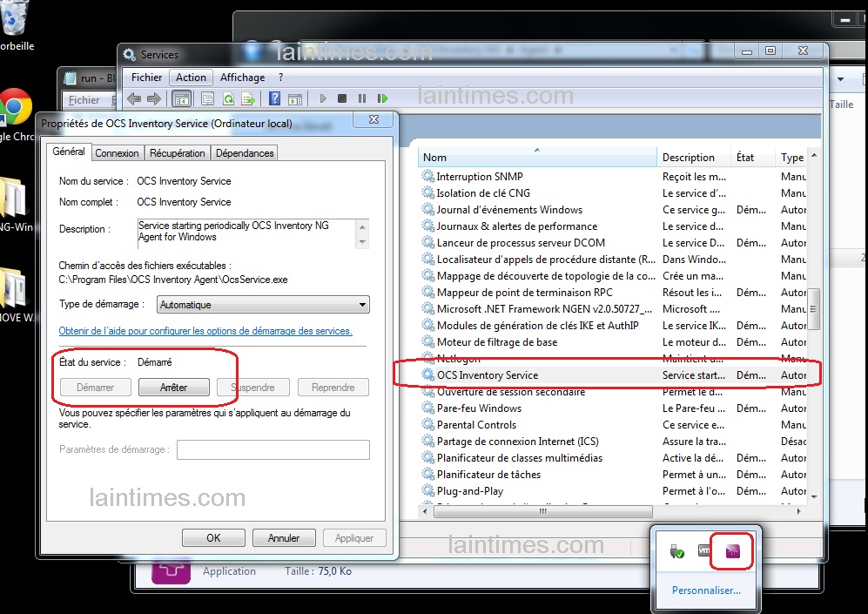The width and height of the screenshot is (868, 614).
Task: Click the Start service play icon
Action: pyautogui.click(x=323, y=98)
